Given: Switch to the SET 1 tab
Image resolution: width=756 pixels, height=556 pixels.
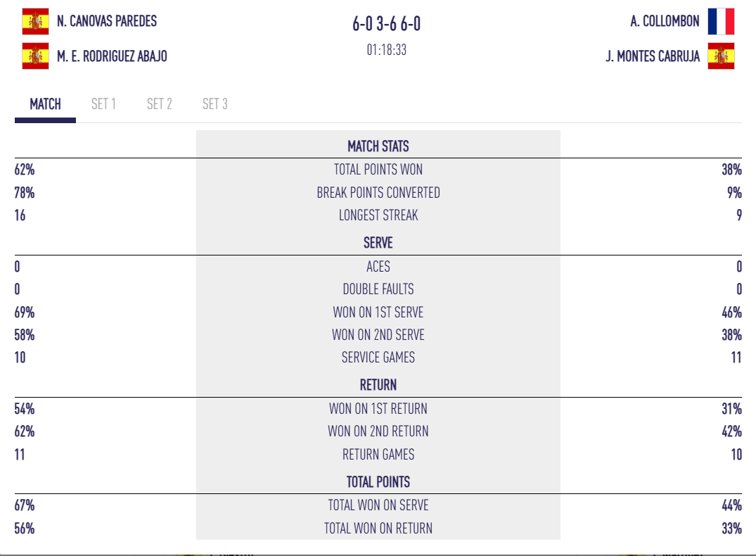Looking at the screenshot, I should tap(103, 104).
